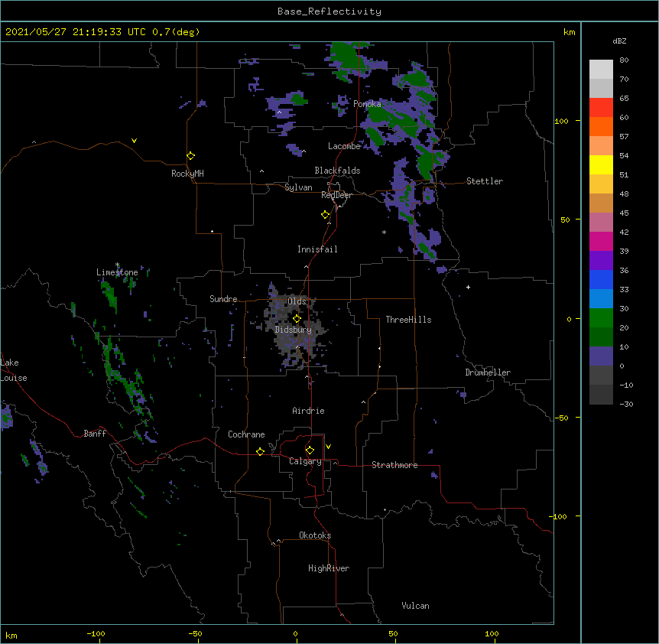Image resolution: width=659 pixels, height=644 pixels.
Task: Click the ThreeHills label
Action: click(x=408, y=320)
